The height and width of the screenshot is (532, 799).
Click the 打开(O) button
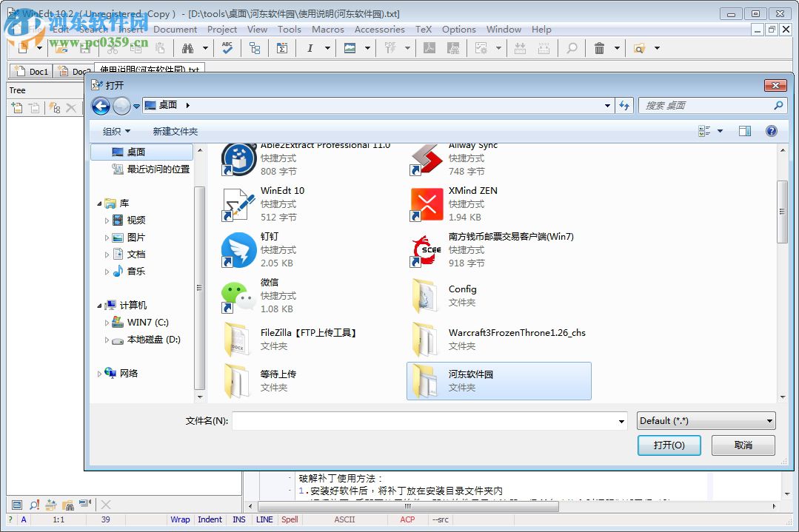pyautogui.click(x=669, y=445)
